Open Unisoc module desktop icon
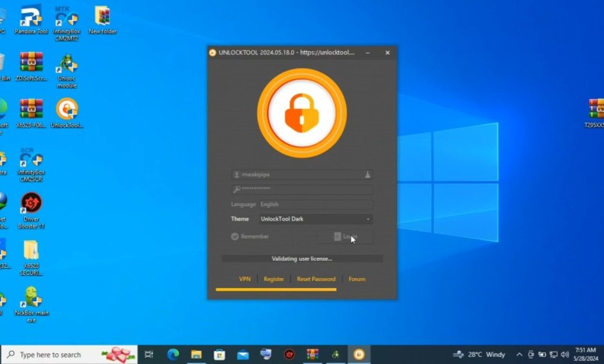 pyautogui.click(x=67, y=64)
